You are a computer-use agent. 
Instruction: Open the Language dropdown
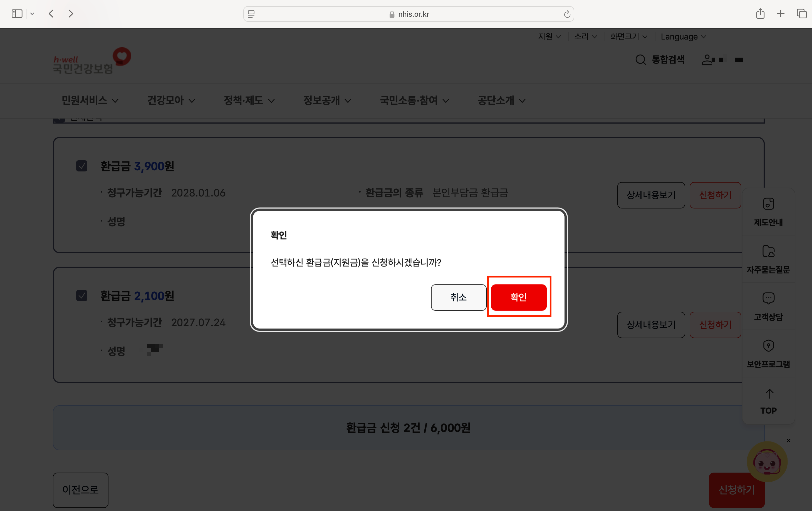click(683, 36)
